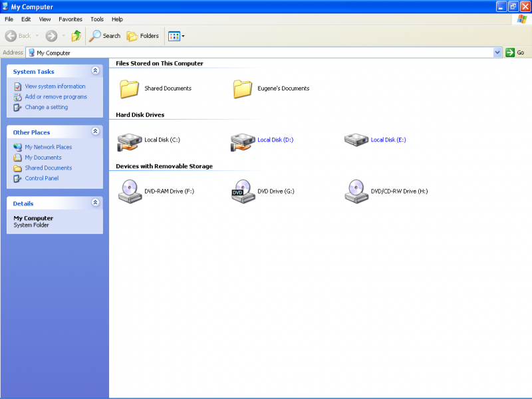Open My Documents sidebar link
This screenshot has height=399, width=532.
pos(43,158)
